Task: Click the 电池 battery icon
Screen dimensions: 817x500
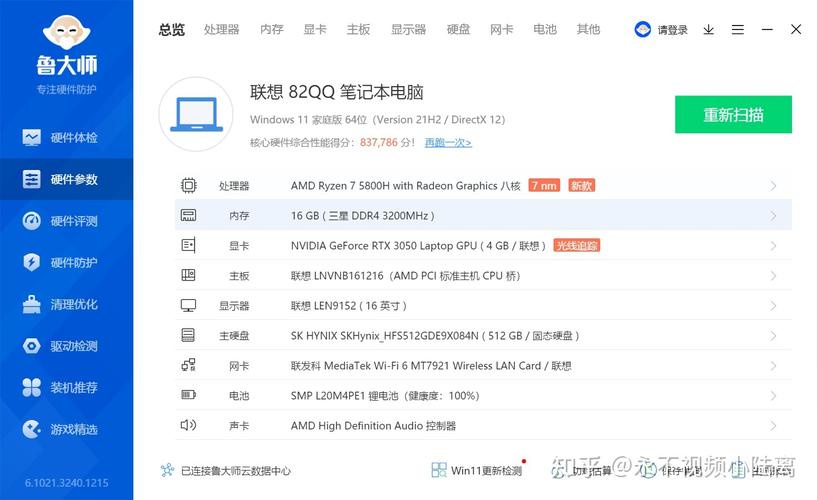Action: tap(189, 395)
